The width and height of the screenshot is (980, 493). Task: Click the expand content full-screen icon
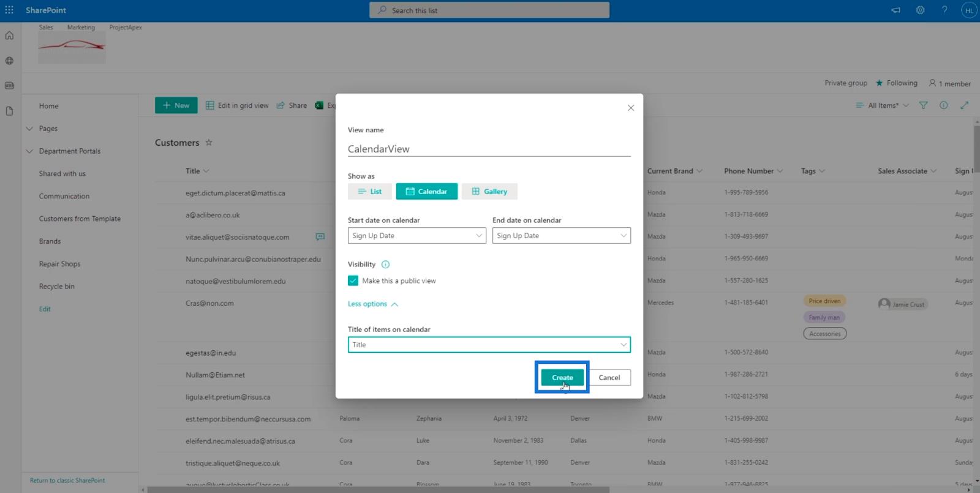point(964,105)
